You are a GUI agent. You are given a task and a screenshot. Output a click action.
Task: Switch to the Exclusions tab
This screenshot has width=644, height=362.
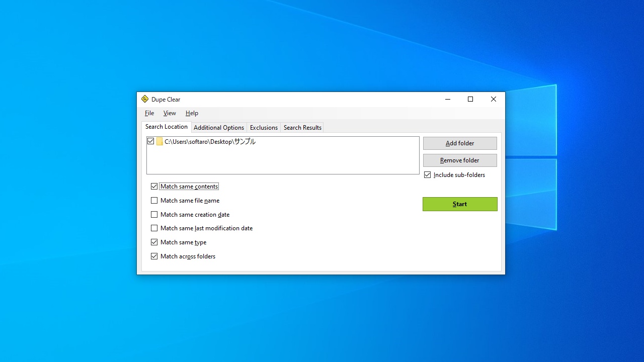264,128
